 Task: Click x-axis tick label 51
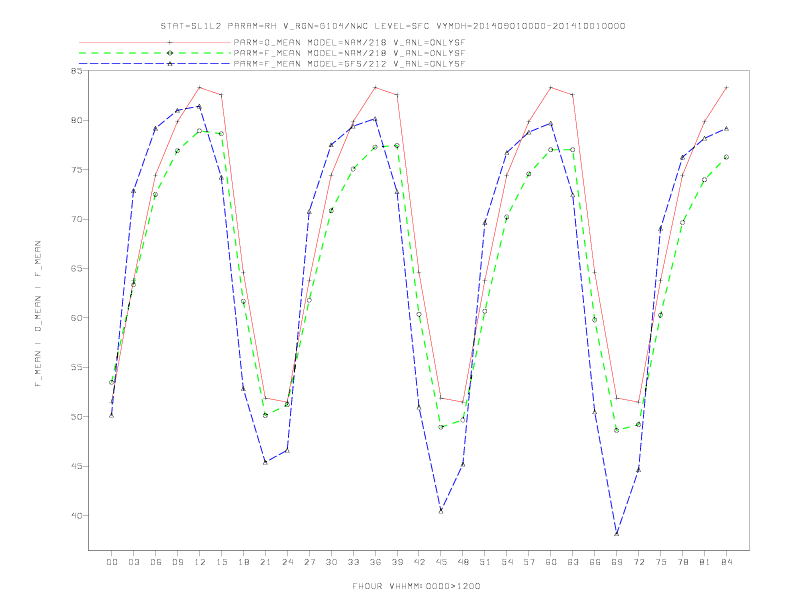(485, 562)
